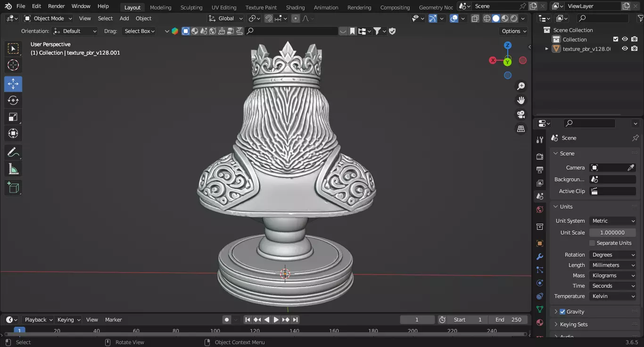Click the Zoom view icon
The width and height of the screenshot is (644, 347).
[x=521, y=86]
